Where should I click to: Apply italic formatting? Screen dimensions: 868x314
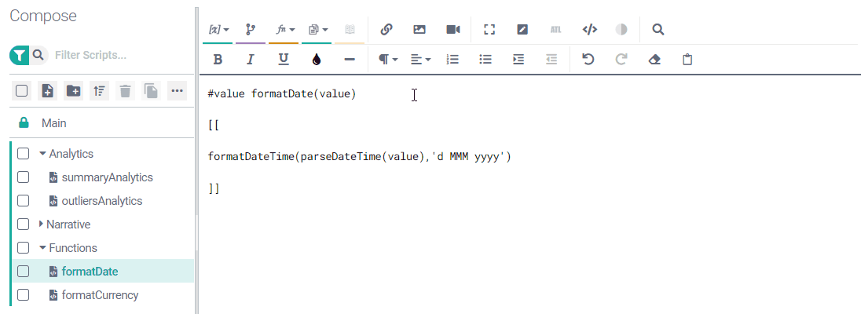tap(251, 59)
